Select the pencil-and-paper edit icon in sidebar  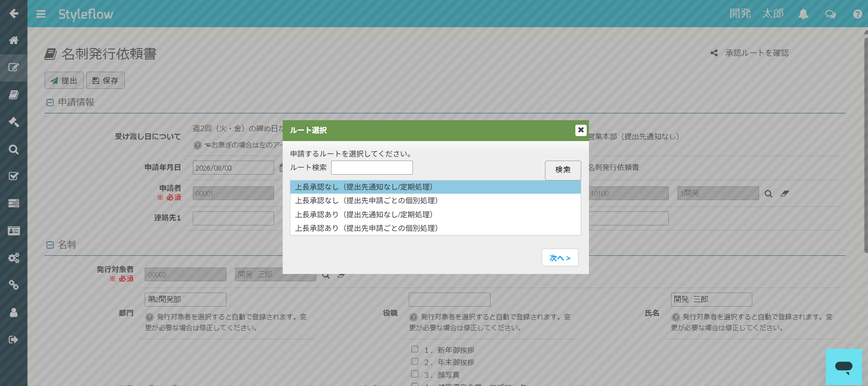click(x=14, y=68)
